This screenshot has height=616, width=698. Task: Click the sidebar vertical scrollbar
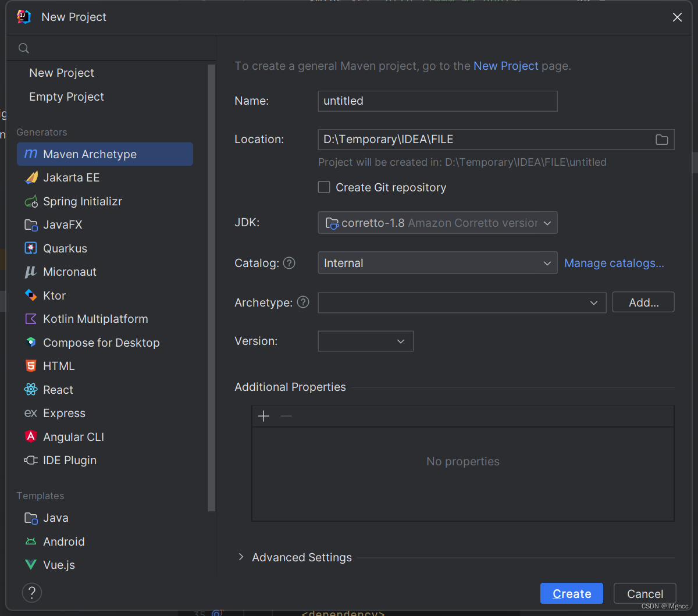click(212, 288)
